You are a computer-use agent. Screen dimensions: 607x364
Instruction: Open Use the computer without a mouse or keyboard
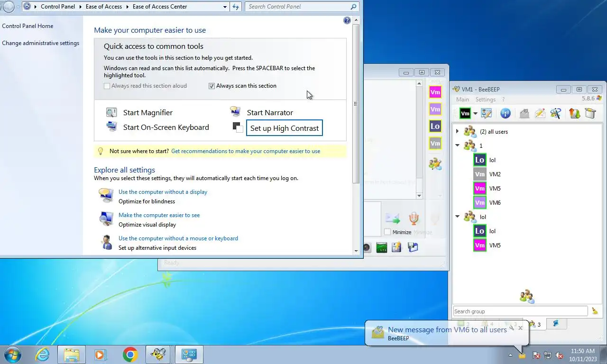click(x=178, y=238)
